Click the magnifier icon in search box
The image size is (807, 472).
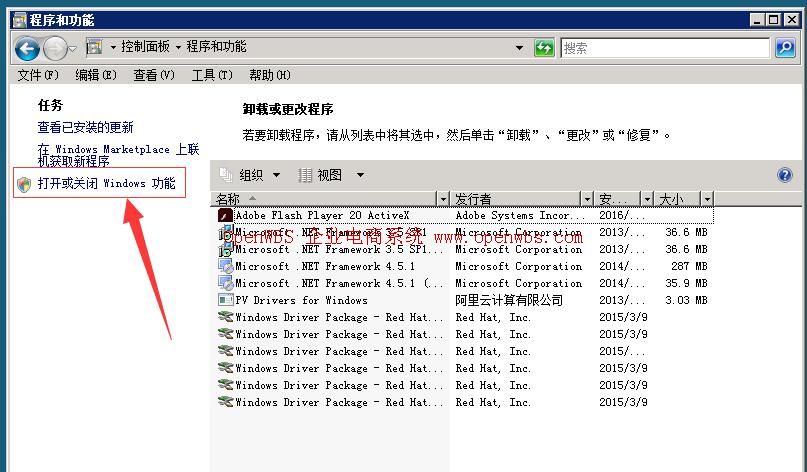784,47
